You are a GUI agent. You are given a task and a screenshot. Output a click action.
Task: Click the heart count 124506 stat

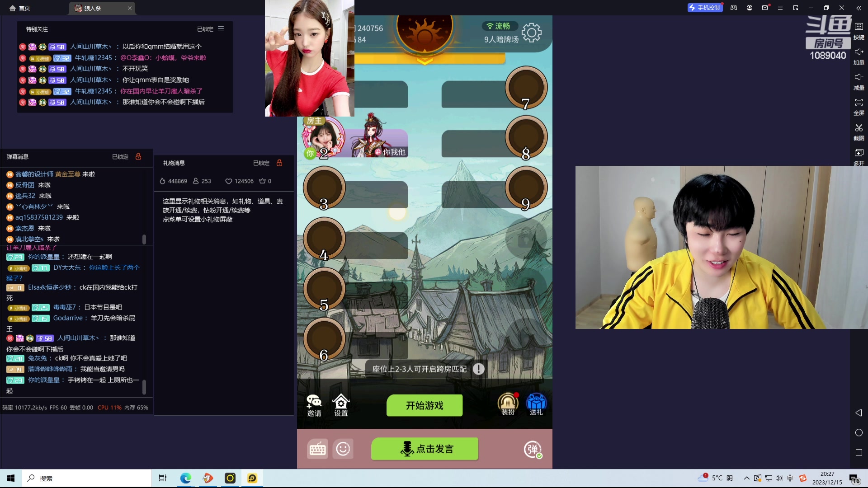click(240, 181)
